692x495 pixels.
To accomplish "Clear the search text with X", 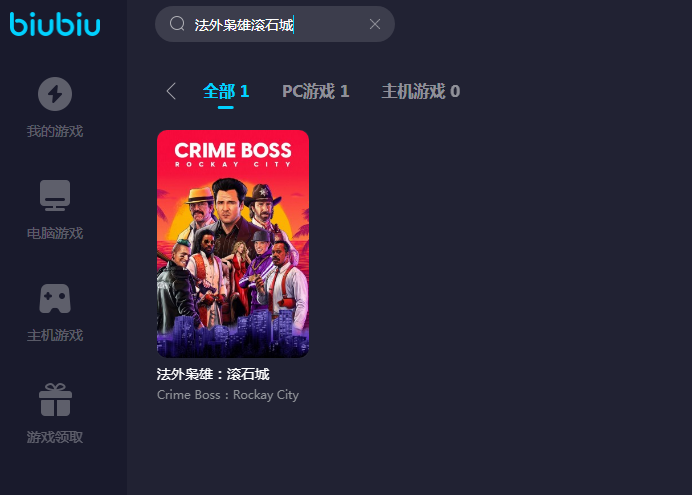I will pyautogui.click(x=375, y=24).
